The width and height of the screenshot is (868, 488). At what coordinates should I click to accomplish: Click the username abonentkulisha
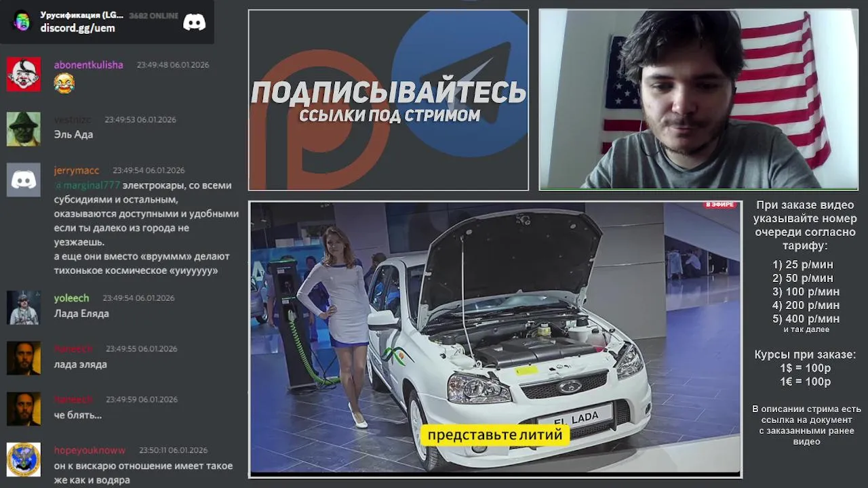tap(88, 65)
